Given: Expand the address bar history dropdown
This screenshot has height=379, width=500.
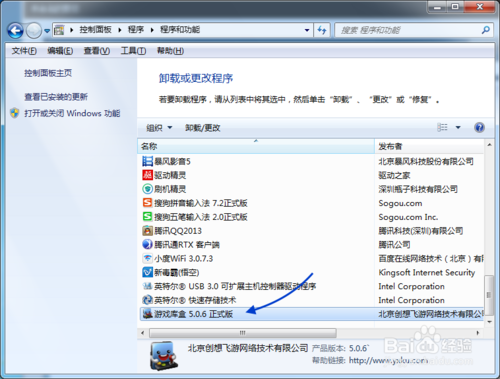Looking at the screenshot, I should coord(307,30).
